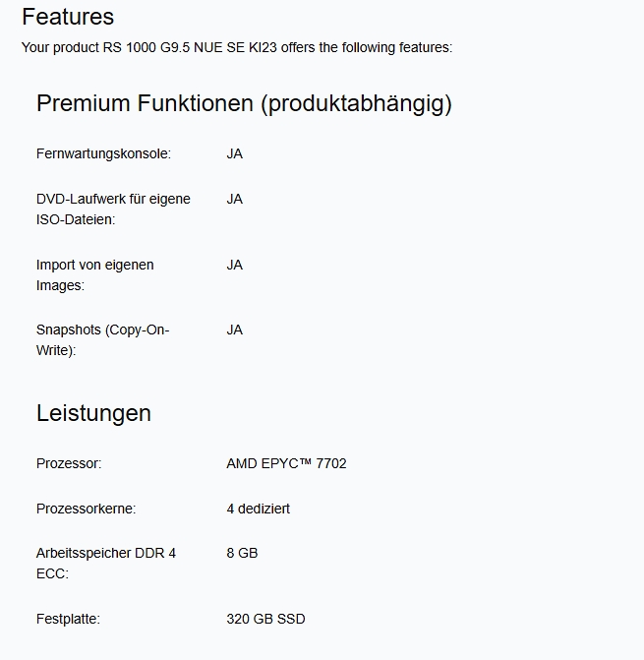Click the JA value beside DVD-Laufwerk
This screenshot has width=644, height=660.
click(x=234, y=199)
